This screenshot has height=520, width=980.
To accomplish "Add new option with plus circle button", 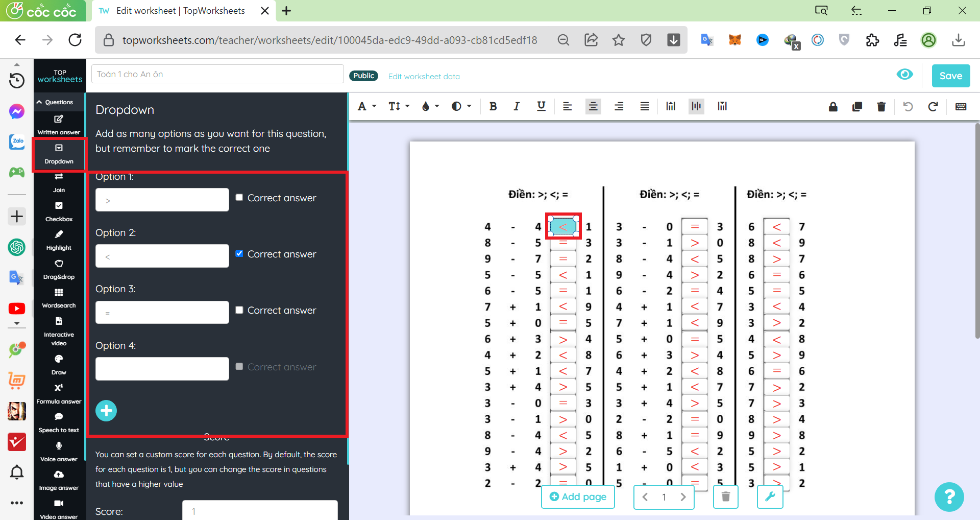I will [106, 411].
